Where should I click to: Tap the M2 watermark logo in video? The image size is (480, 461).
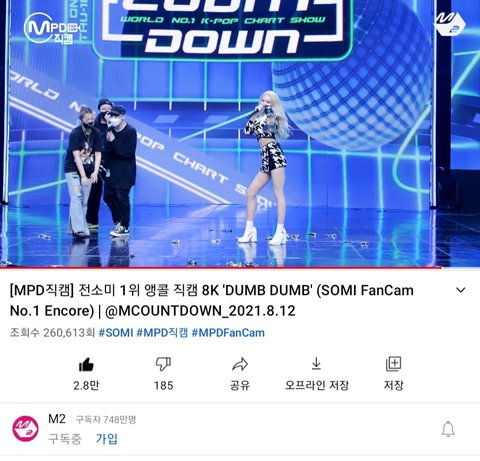449,23
